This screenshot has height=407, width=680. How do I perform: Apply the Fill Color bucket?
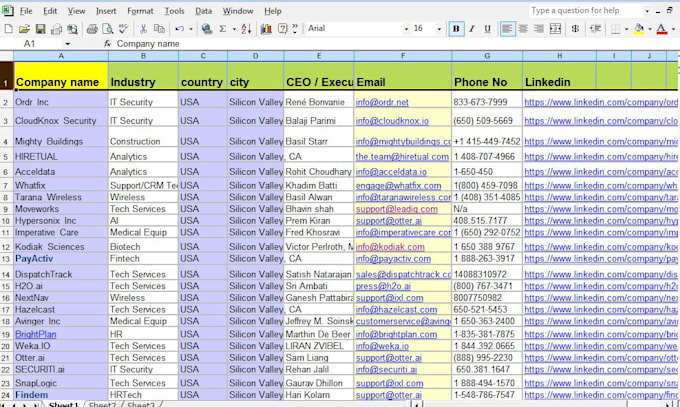tap(639, 29)
